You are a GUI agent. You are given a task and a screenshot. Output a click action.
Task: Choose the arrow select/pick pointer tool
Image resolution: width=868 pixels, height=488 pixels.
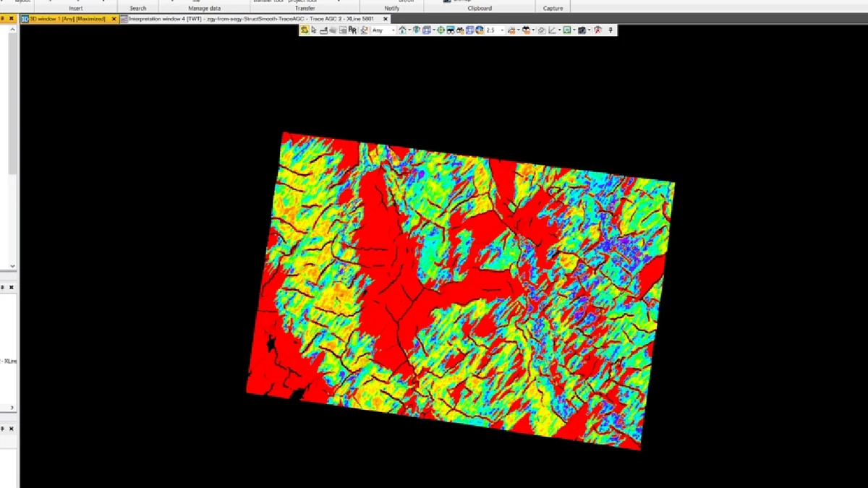pos(314,30)
